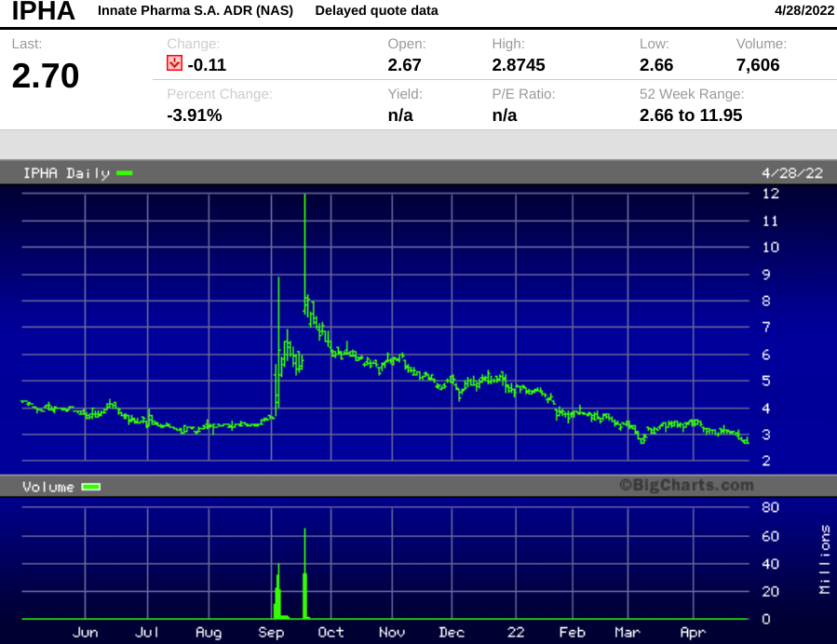Click the 'Last:' label
Viewport: 837px width, 644px height.
pos(27,44)
